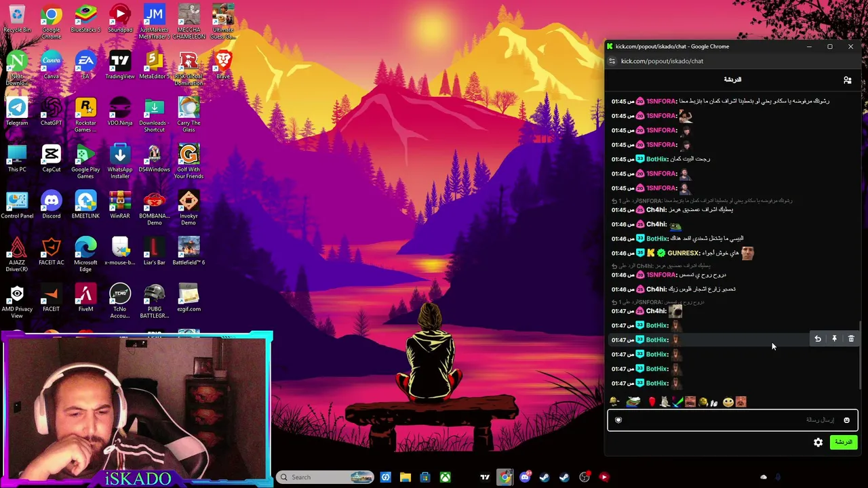Send the green pepe frog quick emote
Image resolution: width=868 pixels, height=488 pixels.
click(633, 402)
